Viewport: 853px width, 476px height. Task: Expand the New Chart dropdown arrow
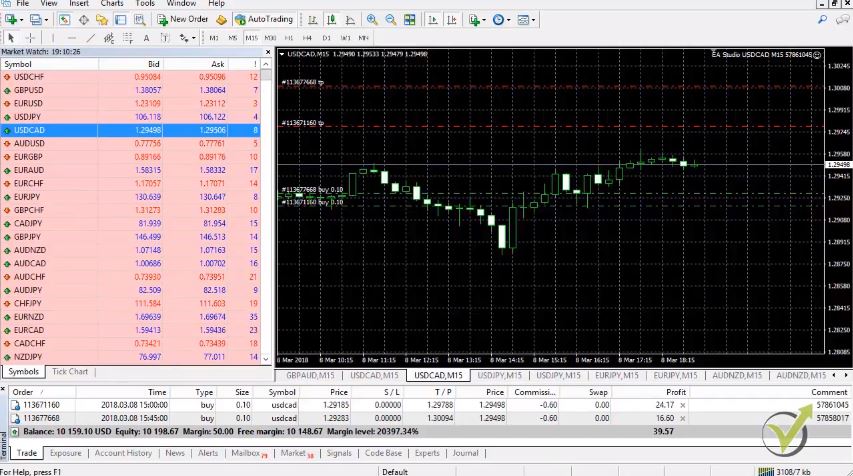coord(22,20)
